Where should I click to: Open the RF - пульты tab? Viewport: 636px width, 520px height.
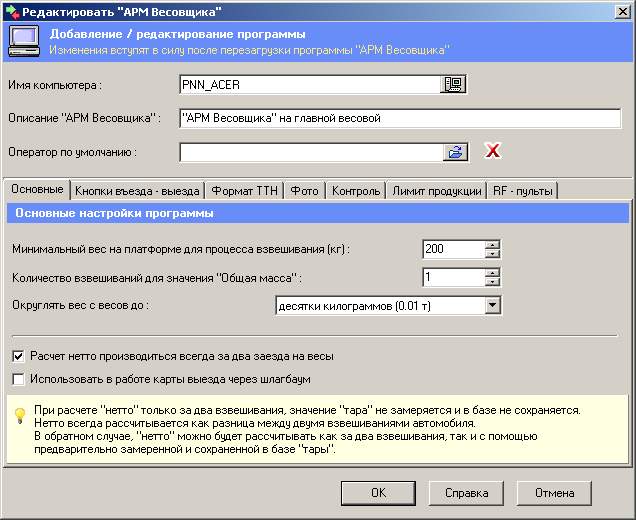521,190
